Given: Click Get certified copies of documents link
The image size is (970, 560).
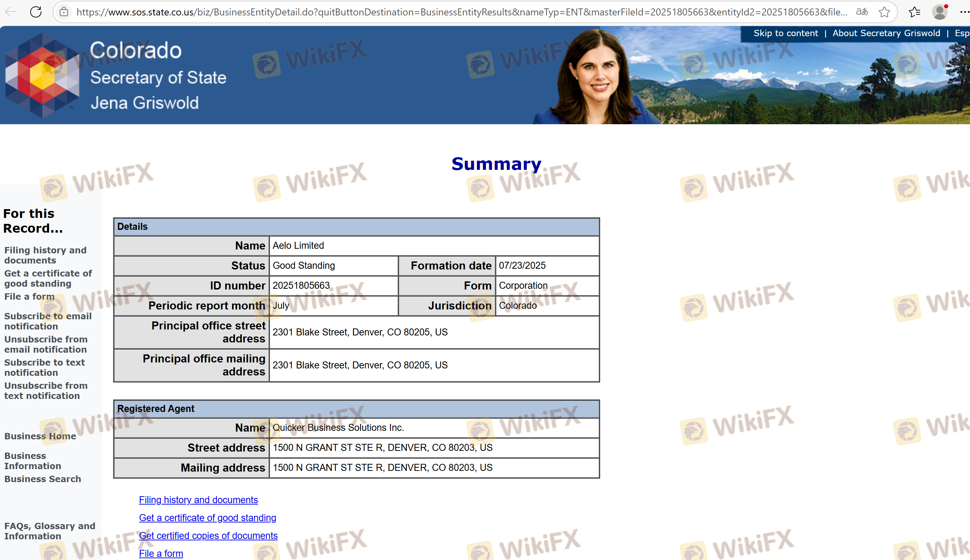Looking at the screenshot, I should point(208,535).
